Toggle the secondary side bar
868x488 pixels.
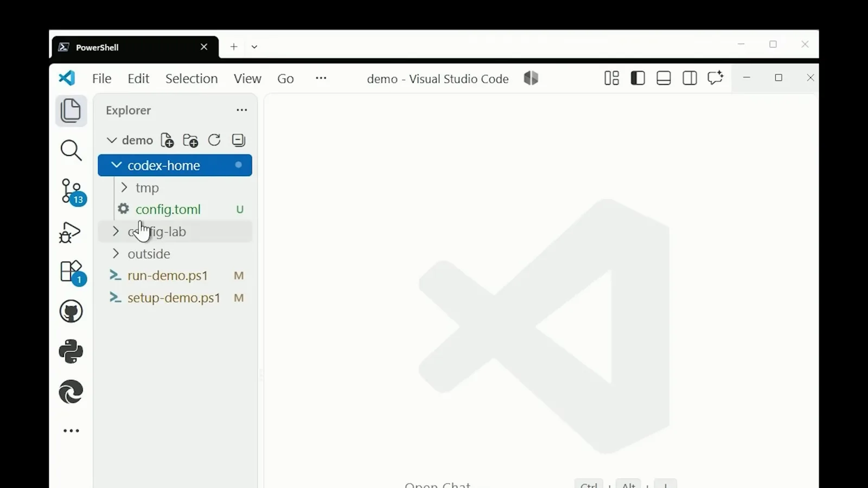[x=690, y=79]
